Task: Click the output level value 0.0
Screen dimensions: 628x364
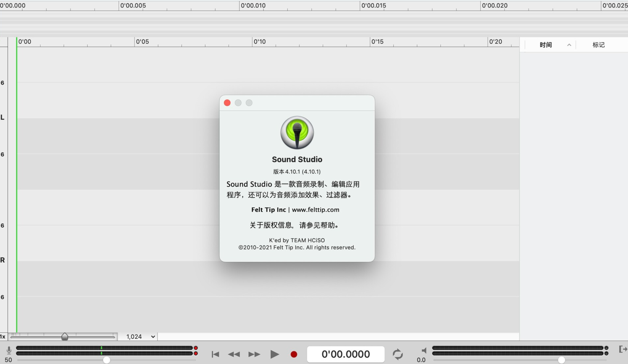Action: pos(421,360)
